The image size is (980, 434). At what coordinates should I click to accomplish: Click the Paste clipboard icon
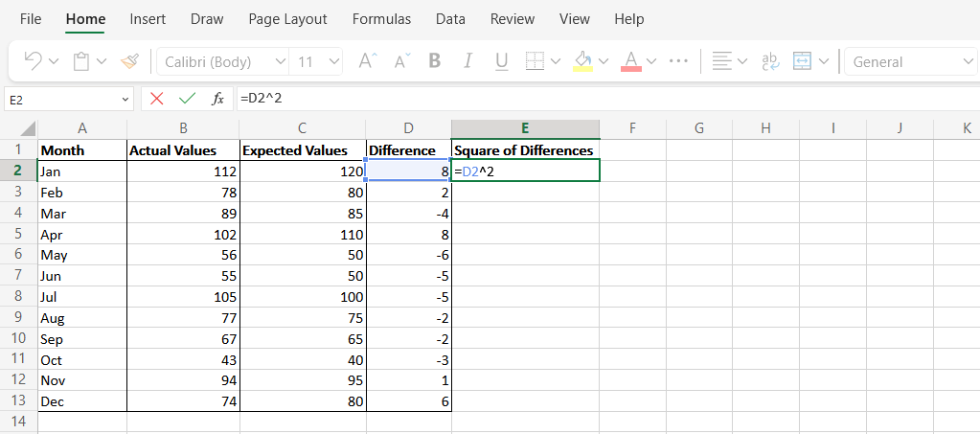pyautogui.click(x=81, y=61)
